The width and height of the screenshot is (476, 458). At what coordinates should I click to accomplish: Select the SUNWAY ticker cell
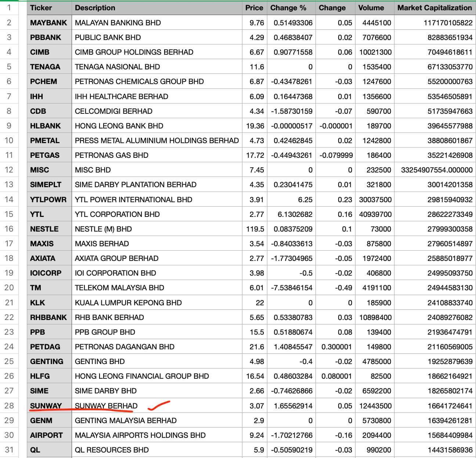[x=49, y=406]
